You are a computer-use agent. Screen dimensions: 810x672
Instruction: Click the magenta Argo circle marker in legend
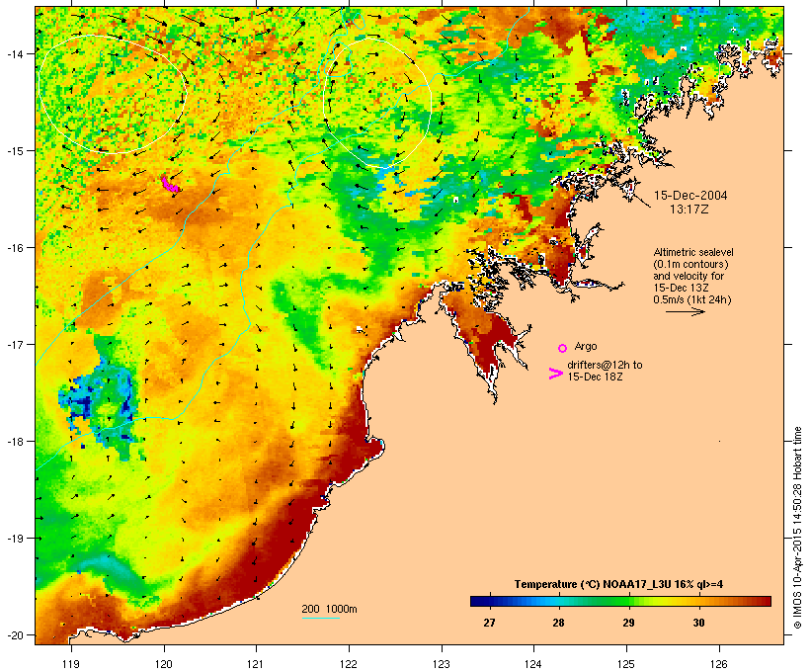click(563, 348)
